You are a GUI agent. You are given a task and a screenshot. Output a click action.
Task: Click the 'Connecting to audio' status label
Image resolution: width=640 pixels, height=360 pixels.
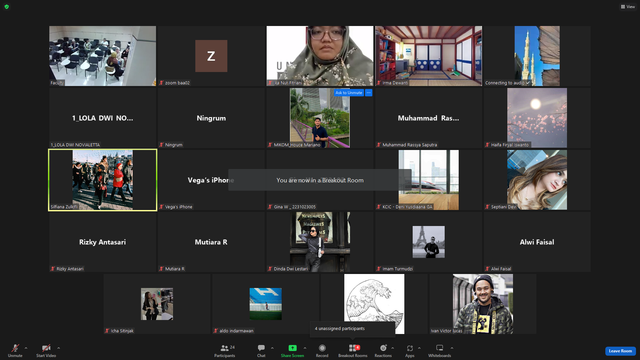coord(505,83)
